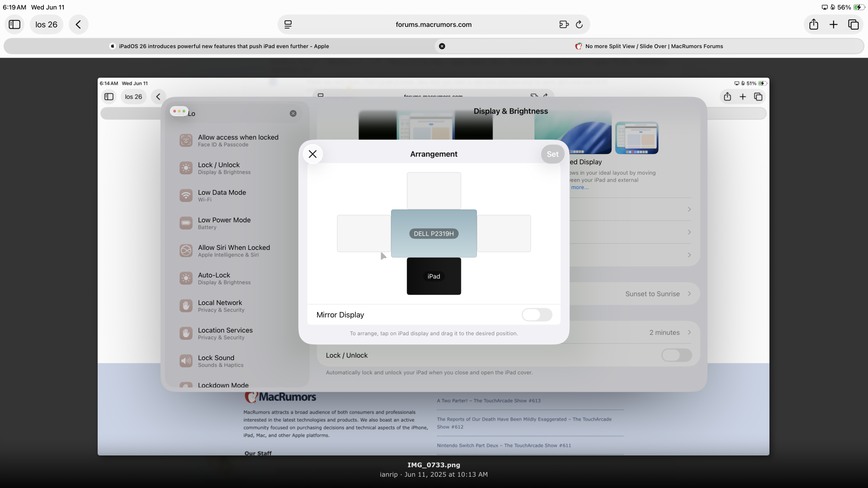868x488 pixels.
Task: Close the Arrangement dialog with X
Action: click(x=312, y=154)
